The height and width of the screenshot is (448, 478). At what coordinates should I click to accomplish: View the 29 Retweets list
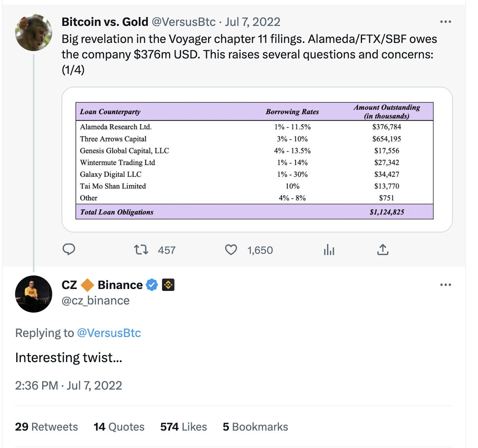pos(46,427)
